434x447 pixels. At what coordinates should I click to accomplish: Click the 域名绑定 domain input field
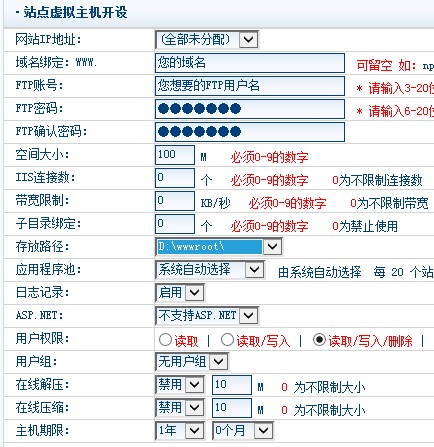pyautogui.click(x=250, y=63)
